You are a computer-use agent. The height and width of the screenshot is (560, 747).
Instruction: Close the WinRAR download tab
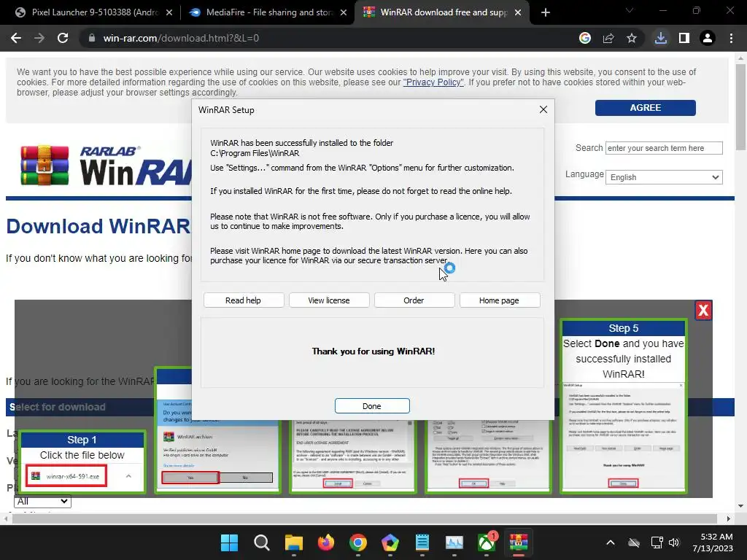click(x=519, y=12)
